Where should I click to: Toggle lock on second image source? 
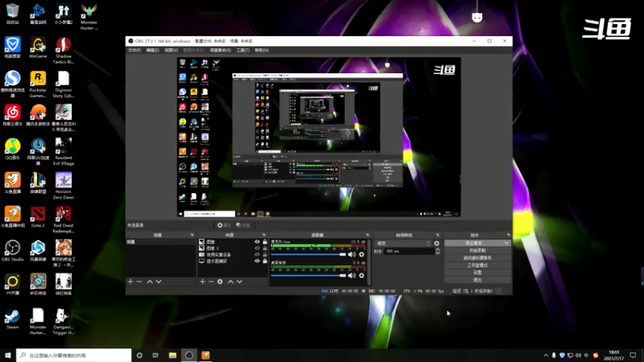click(265, 249)
